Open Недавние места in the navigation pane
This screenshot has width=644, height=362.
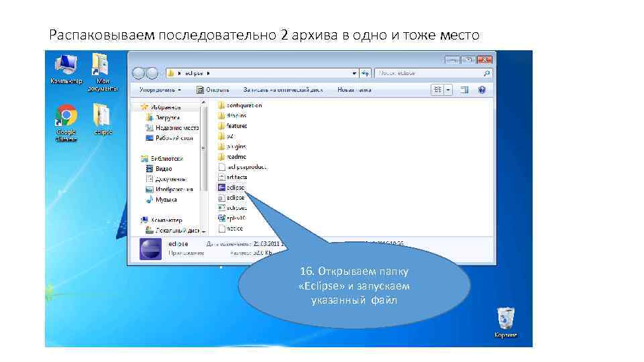pos(172,128)
